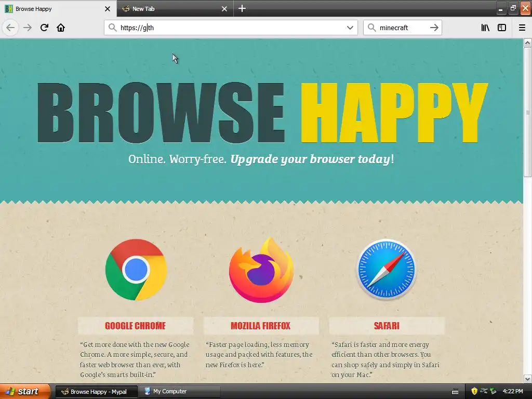Reload the current page
The image size is (532, 399).
[x=44, y=28]
